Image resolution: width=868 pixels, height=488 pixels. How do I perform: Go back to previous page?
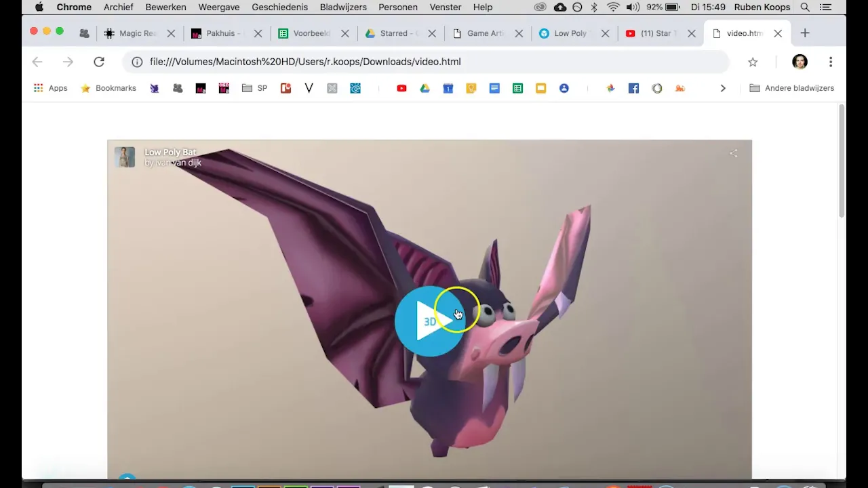point(37,62)
